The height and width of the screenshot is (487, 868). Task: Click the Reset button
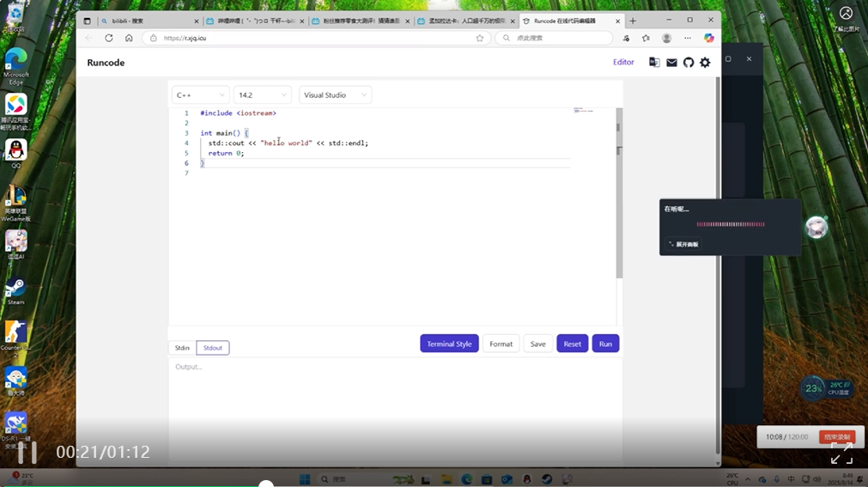click(x=573, y=344)
